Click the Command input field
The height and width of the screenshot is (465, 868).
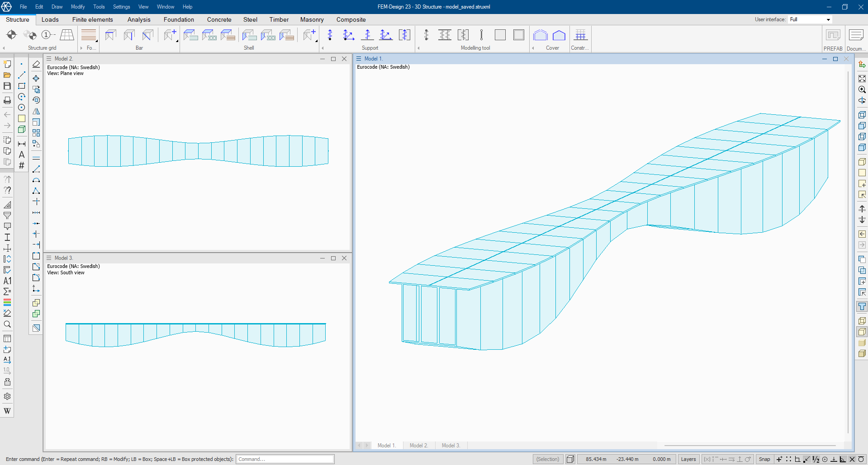pos(285,459)
